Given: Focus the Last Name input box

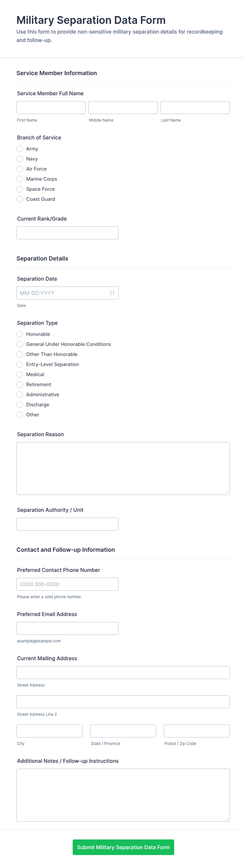Looking at the screenshot, I should [x=195, y=108].
